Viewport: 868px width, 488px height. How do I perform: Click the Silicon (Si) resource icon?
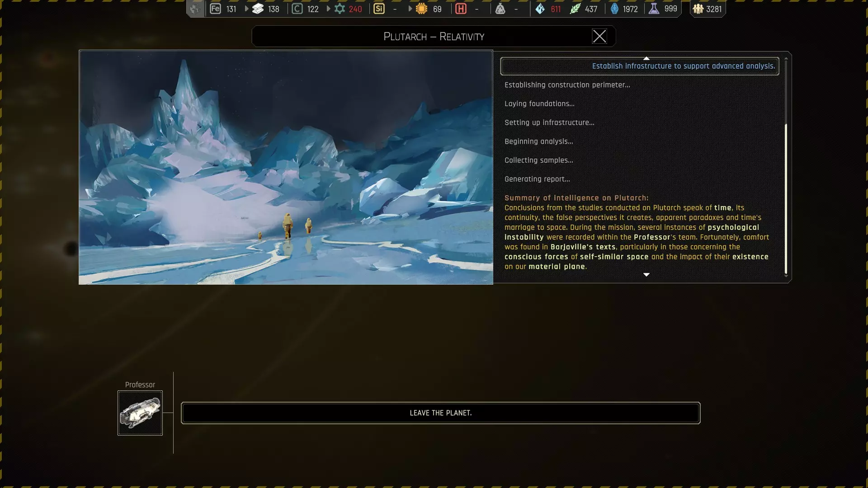coord(379,9)
